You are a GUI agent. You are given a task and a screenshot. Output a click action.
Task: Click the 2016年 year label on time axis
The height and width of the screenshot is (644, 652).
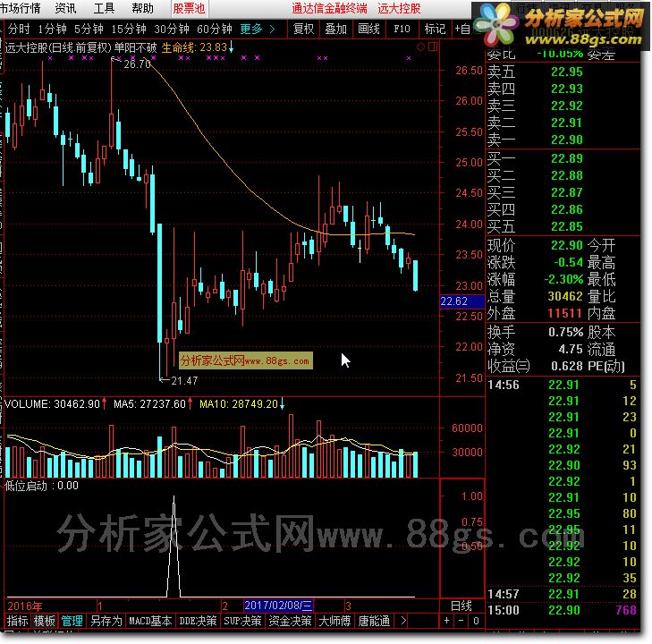coord(25,606)
